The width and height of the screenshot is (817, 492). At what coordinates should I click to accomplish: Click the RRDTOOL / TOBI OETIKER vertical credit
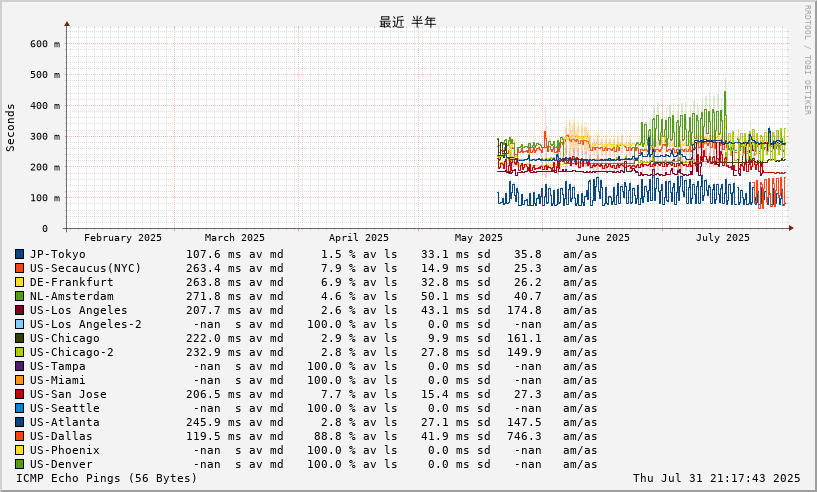pyautogui.click(x=807, y=60)
